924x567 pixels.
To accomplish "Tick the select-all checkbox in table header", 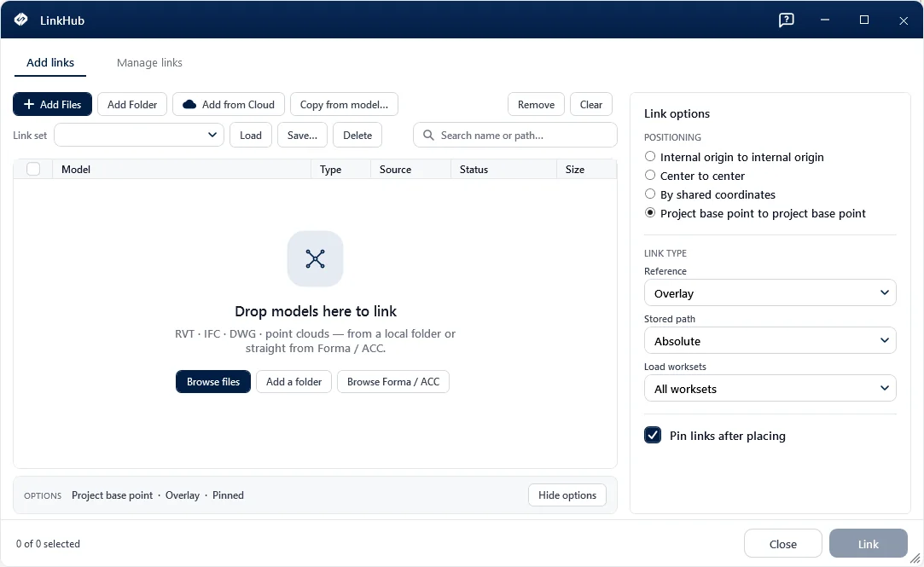I will [x=33, y=169].
